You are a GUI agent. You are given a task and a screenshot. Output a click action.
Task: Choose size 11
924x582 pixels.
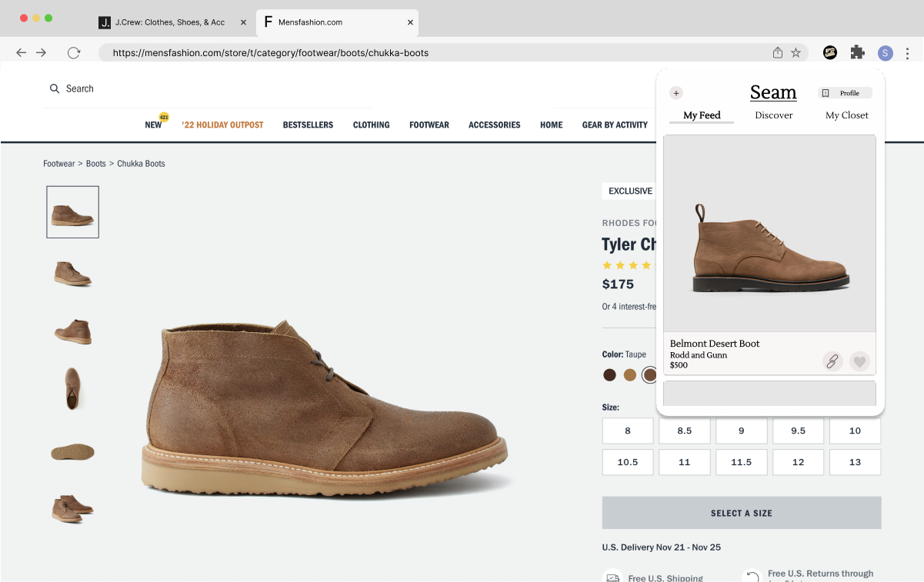tap(685, 462)
